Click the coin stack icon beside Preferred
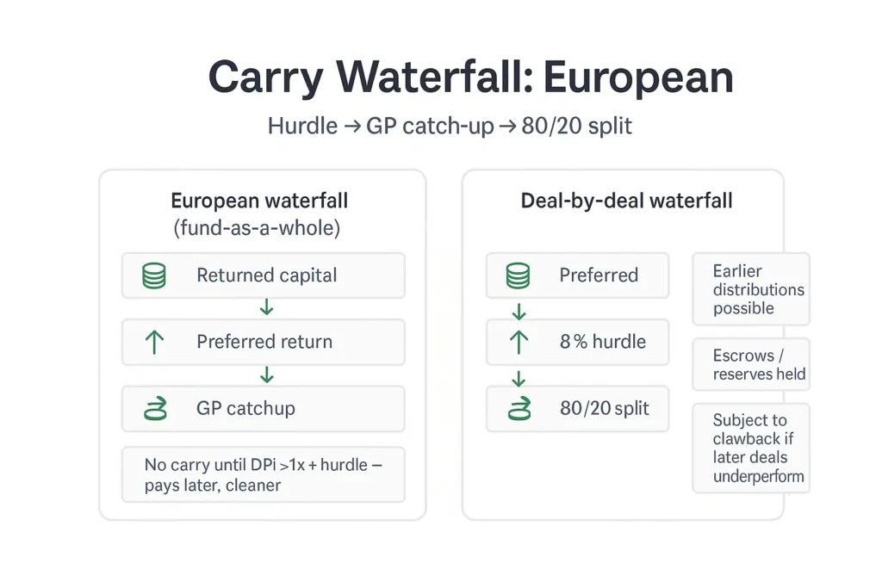The height and width of the screenshot is (588, 882). [518, 275]
